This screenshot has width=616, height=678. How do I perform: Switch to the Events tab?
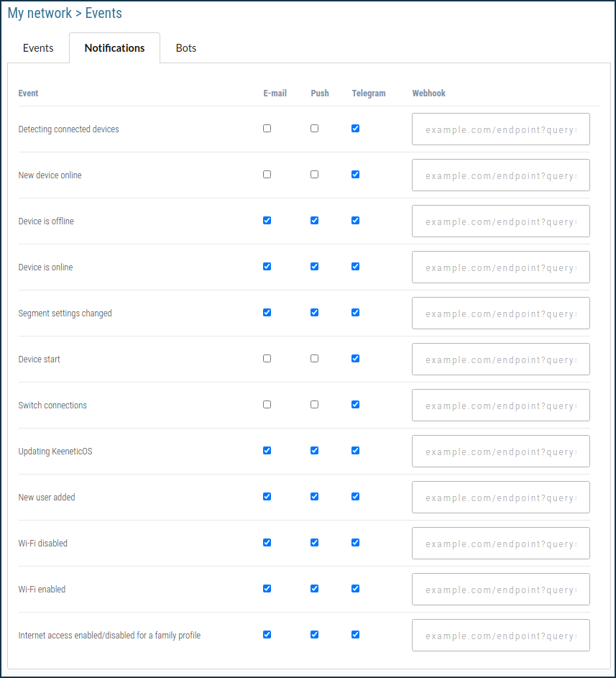point(38,48)
